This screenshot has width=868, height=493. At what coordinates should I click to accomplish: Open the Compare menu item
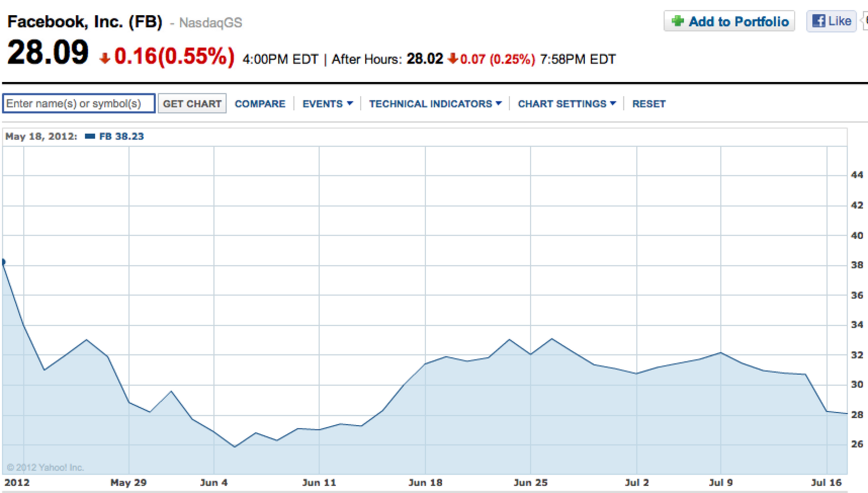[x=260, y=104]
